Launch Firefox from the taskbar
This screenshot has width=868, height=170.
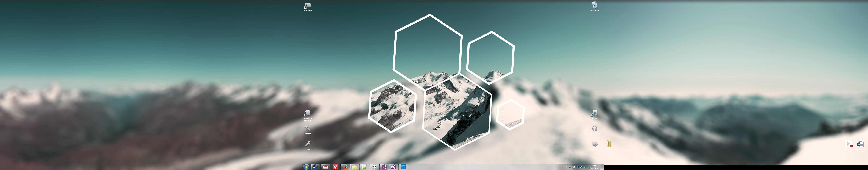(x=345, y=167)
